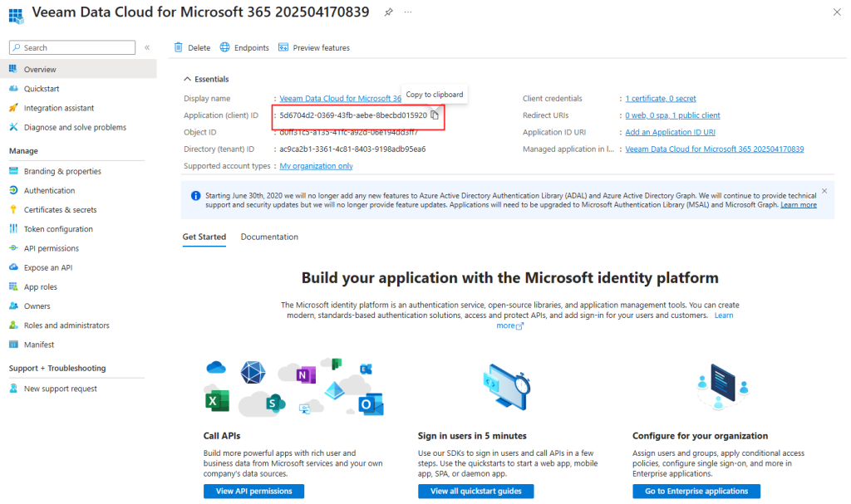This screenshot has height=504, width=851.
Task: Open the Manifest page
Action: coord(39,345)
